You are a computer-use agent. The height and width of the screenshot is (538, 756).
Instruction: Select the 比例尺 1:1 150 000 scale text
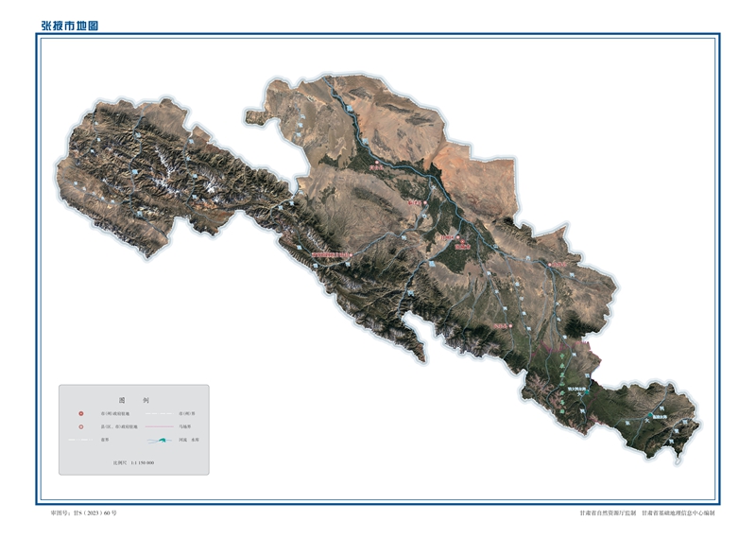tap(133, 460)
